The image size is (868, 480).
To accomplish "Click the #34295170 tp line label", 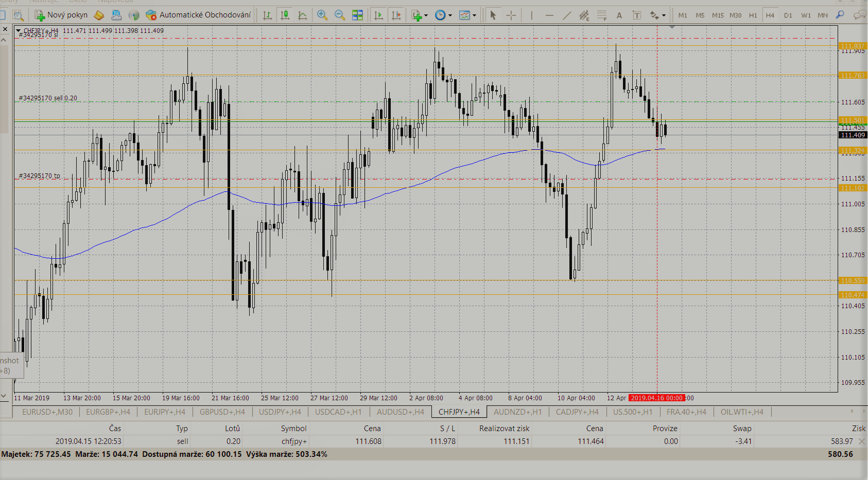I will [39, 176].
